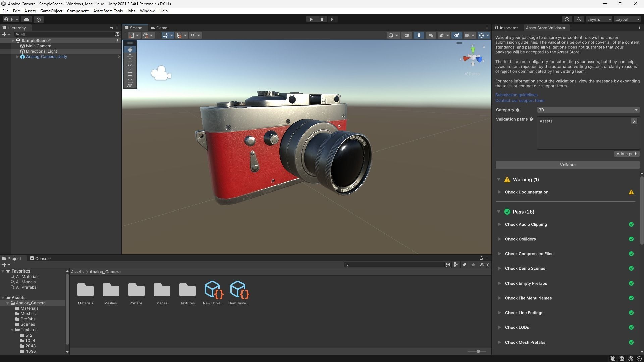
Task: Open the Undo History icon
Action: coord(567,19)
